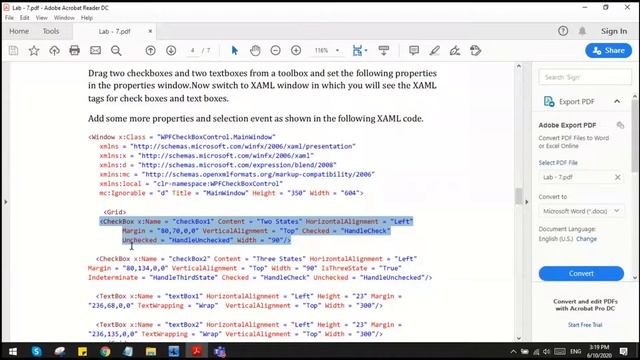Click the Start Free Trial link

coord(585,325)
